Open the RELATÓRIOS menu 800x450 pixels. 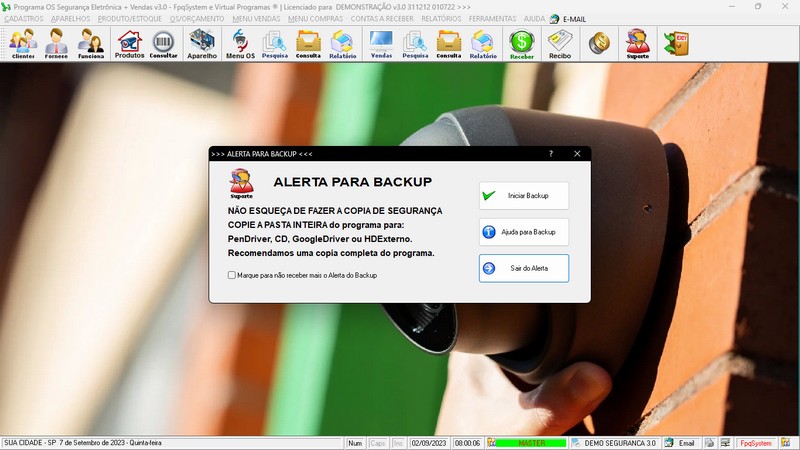coord(440,19)
